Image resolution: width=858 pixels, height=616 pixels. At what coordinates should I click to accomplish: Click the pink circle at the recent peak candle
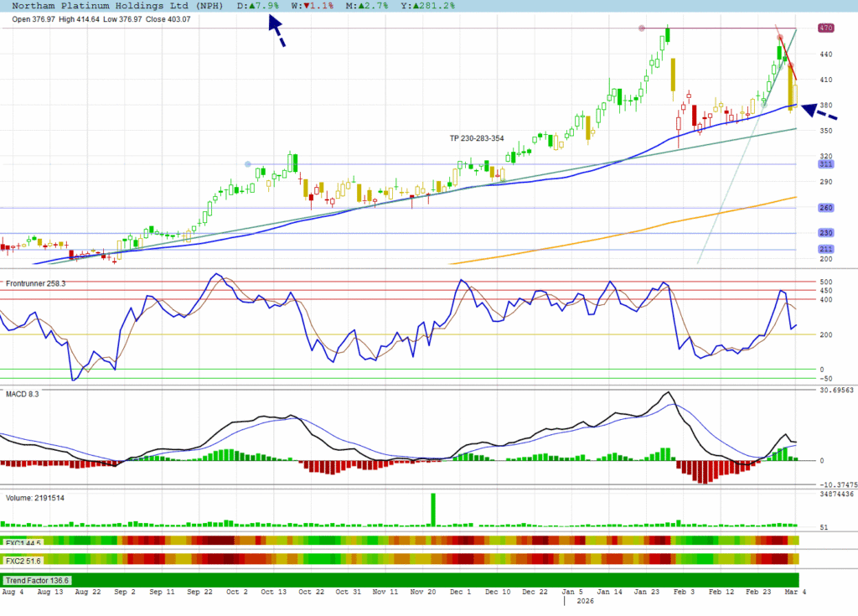click(x=780, y=39)
